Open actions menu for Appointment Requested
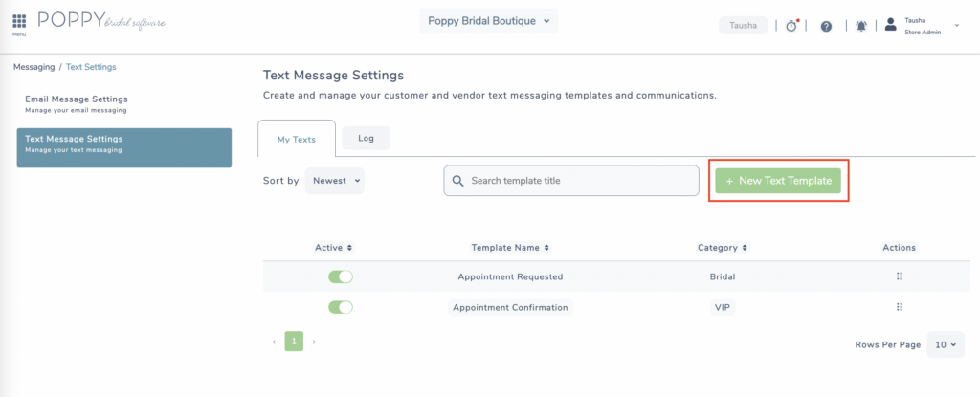 [x=900, y=276]
